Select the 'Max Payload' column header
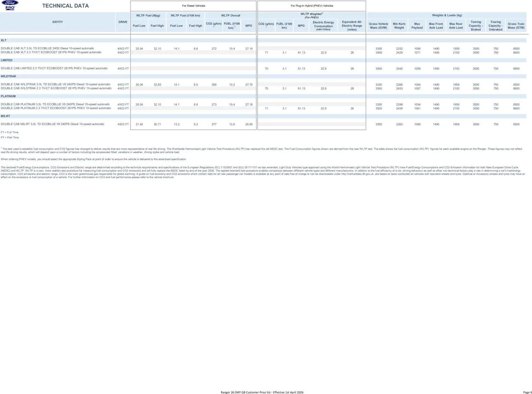 pyautogui.click(x=417, y=26)
